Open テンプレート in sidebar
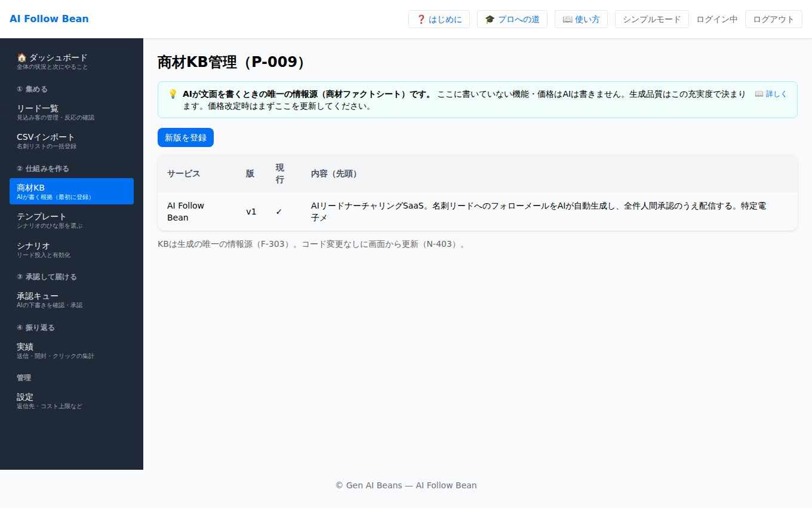The height and width of the screenshot is (508, 812). tap(72, 221)
